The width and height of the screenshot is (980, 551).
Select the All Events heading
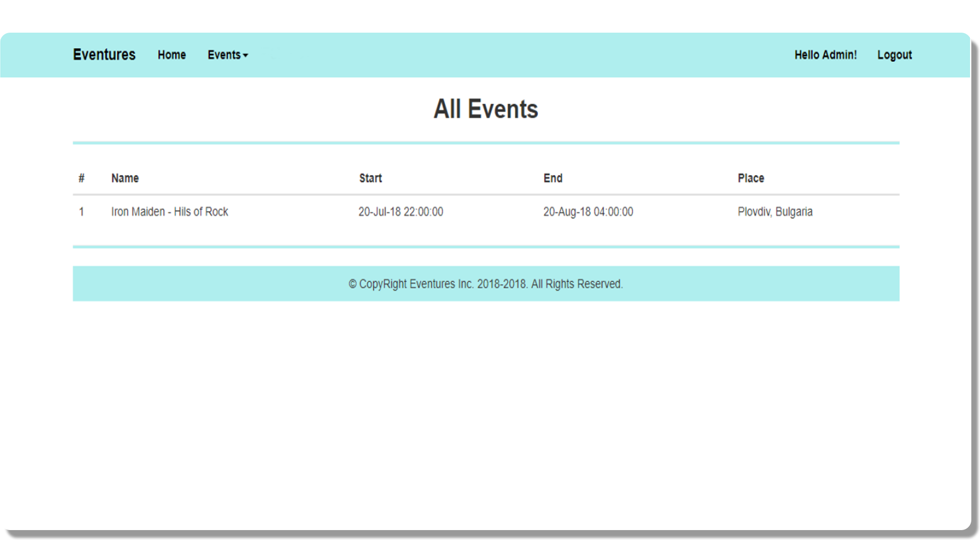pyautogui.click(x=486, y=109)
